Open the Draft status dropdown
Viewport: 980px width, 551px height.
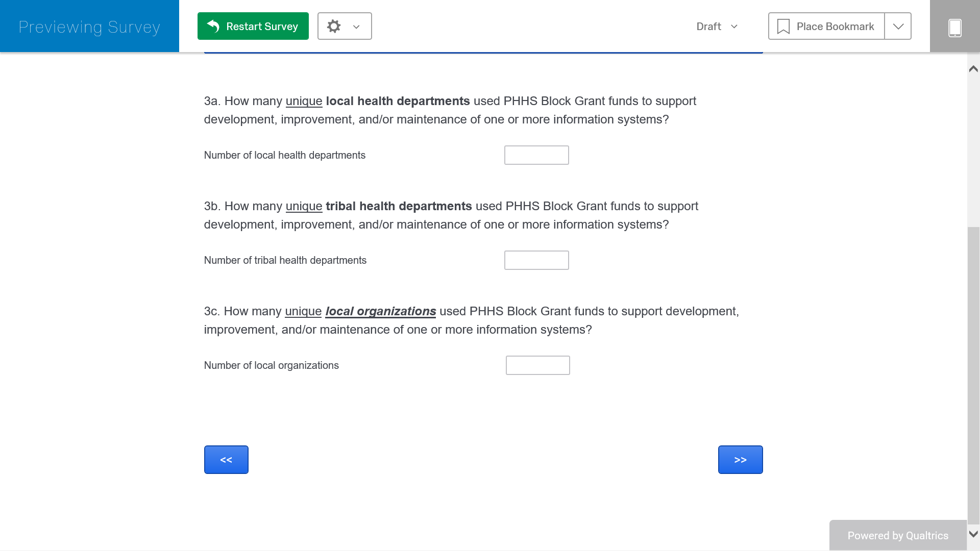717,27
